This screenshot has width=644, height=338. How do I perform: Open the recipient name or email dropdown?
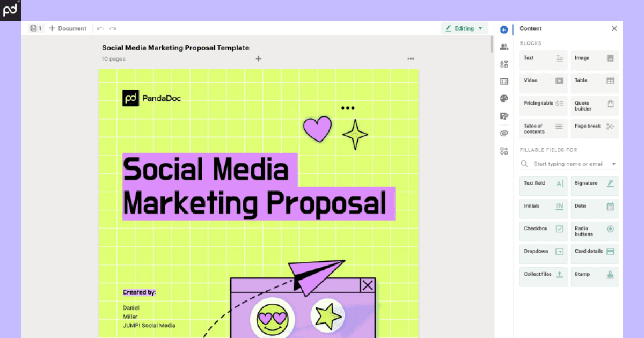point(613,164)
